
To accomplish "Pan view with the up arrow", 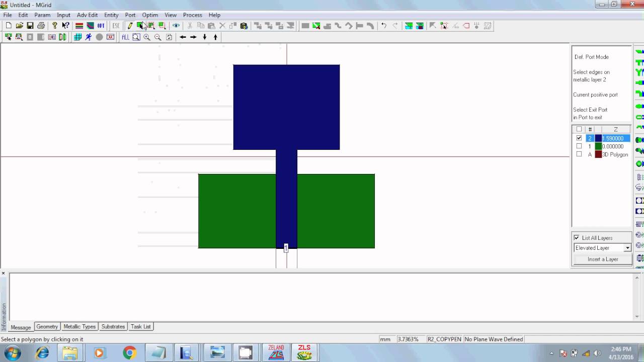I will point(215,37).
